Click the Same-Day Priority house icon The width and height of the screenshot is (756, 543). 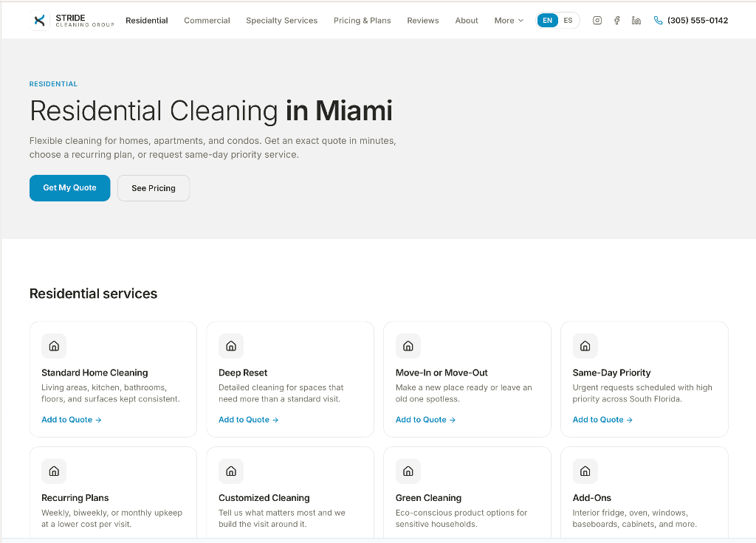coord(585,346)
